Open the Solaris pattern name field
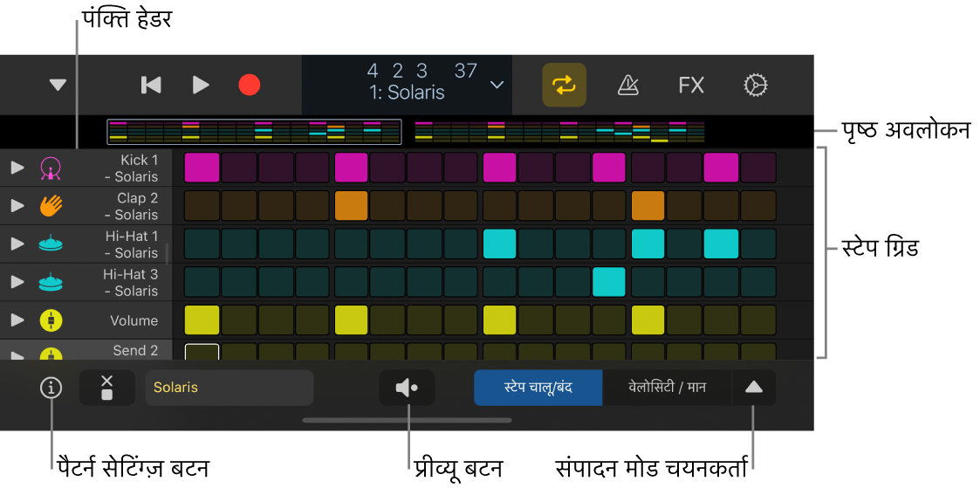This screenshot has width=980, height=488. coord(230,388)
